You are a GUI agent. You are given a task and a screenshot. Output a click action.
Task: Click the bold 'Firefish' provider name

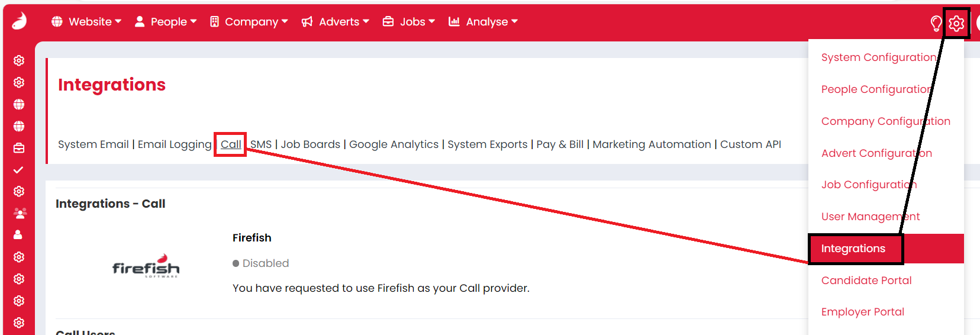252,238
